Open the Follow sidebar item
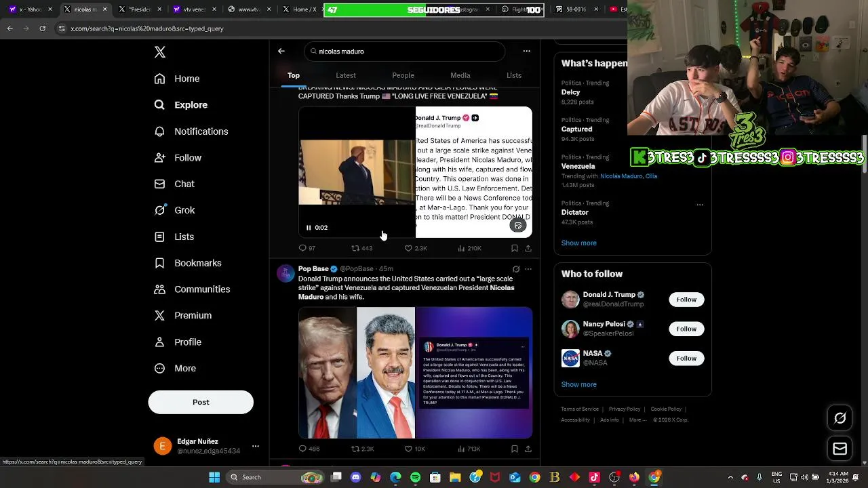868x488 pixels. click(x=178, y=158)
